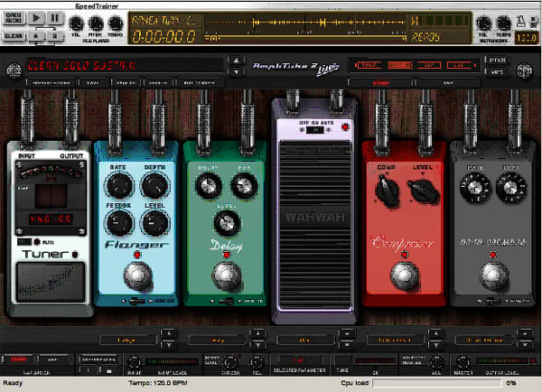Click the Flanger Depth knob
Viewport: 542px width, 392px height.
tap(155, 186)
